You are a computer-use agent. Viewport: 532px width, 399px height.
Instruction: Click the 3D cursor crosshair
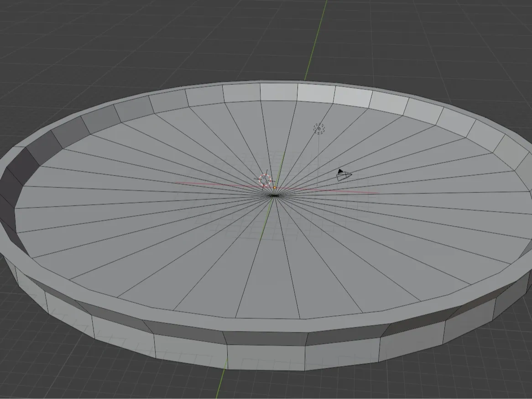coord(265,181)
